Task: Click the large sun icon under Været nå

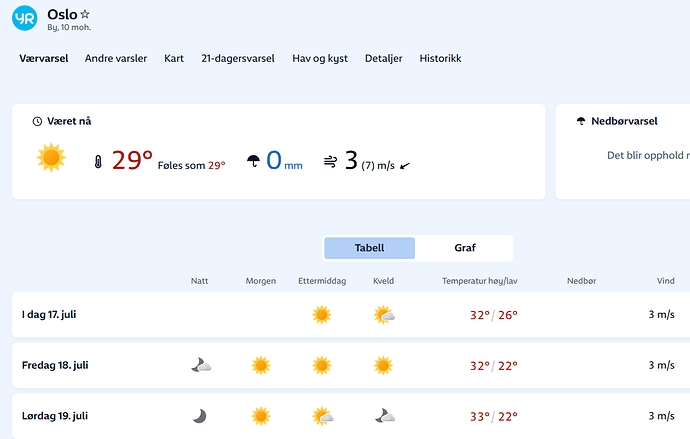Action: pos(51,158)
